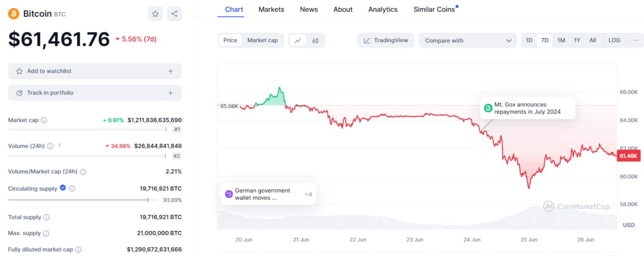Viewport: 644px width, 256px height.
Task: Click the 65.08K opening price label
Action: pos(229,107)
